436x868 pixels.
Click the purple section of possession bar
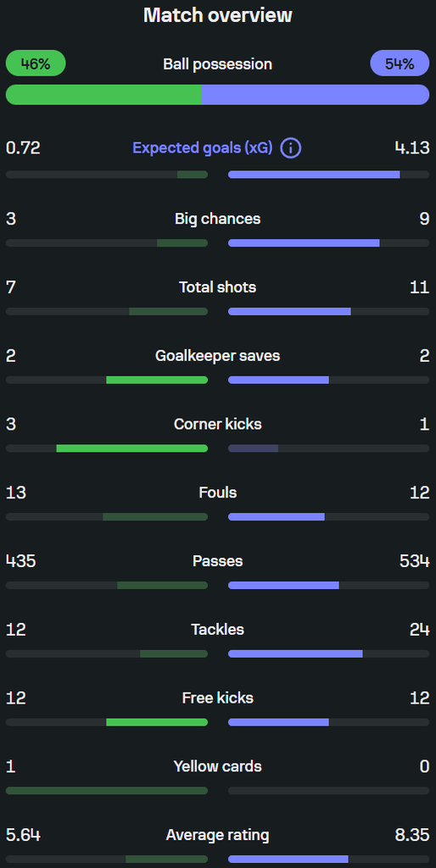click(x=316, y=95)
